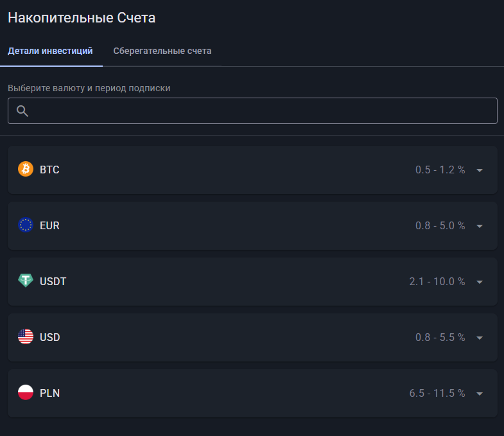The height and width of the screenshot is (436, 504).
Task: Click the search magnifier icon
Action: click(22, 111)
